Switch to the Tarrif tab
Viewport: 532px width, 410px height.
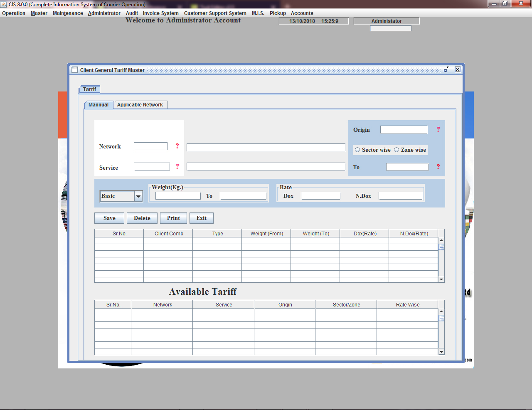tap(89, 89)
